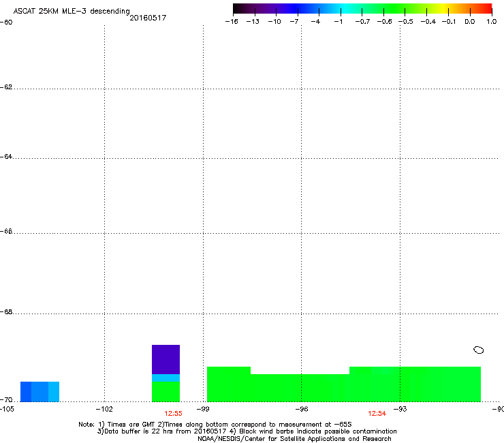
Task: Select the date label 20160517
Action: (x=148, y=18)
